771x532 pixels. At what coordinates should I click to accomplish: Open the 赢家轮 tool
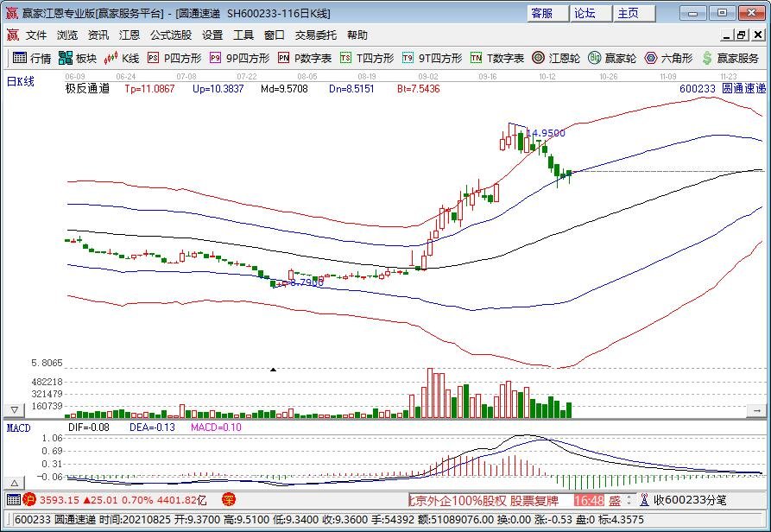612,58
